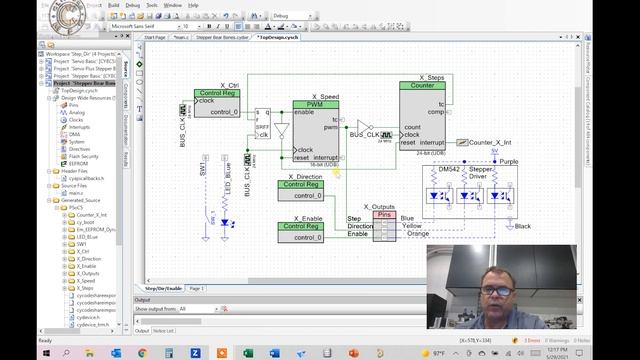
Task: Open File Explorer from the taskbar
Action: tap(89, 353)
